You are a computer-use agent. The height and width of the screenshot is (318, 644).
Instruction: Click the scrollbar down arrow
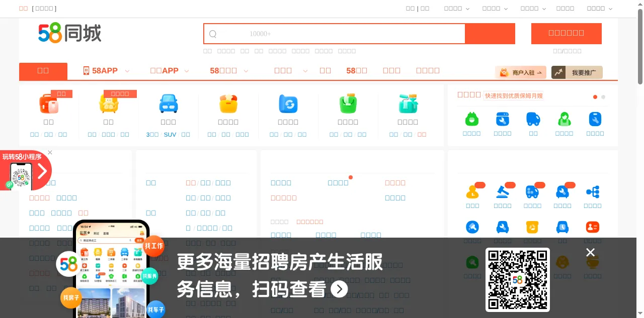(x=640, y=314)
